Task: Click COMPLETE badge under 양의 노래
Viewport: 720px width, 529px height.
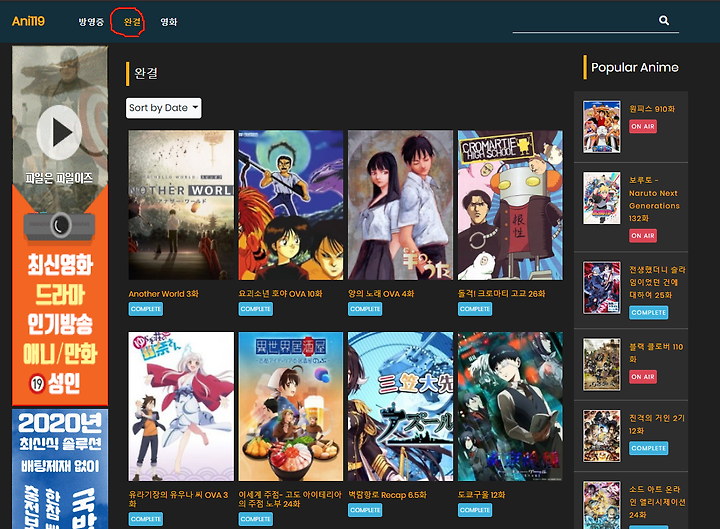Action: (365, 309)
